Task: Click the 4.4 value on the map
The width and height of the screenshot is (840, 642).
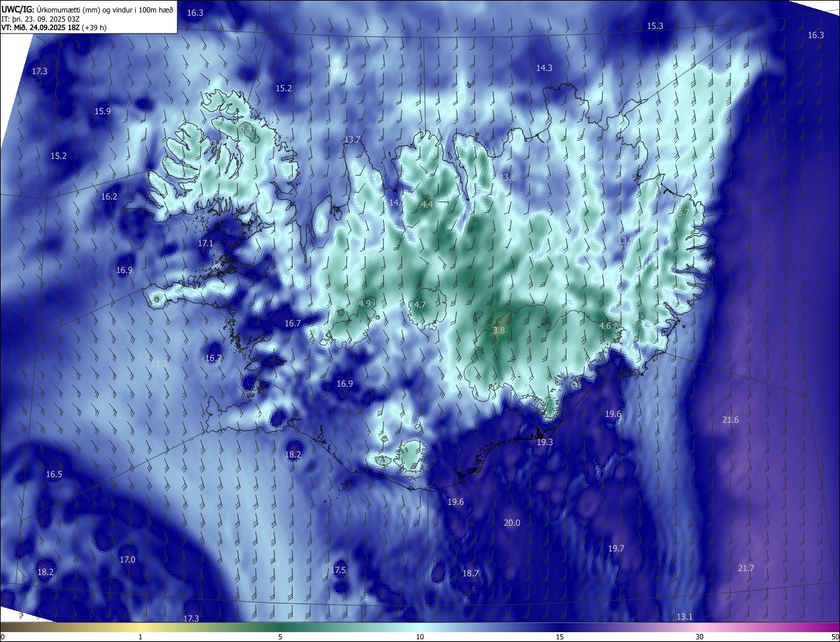Action: [x=427, y=204]
